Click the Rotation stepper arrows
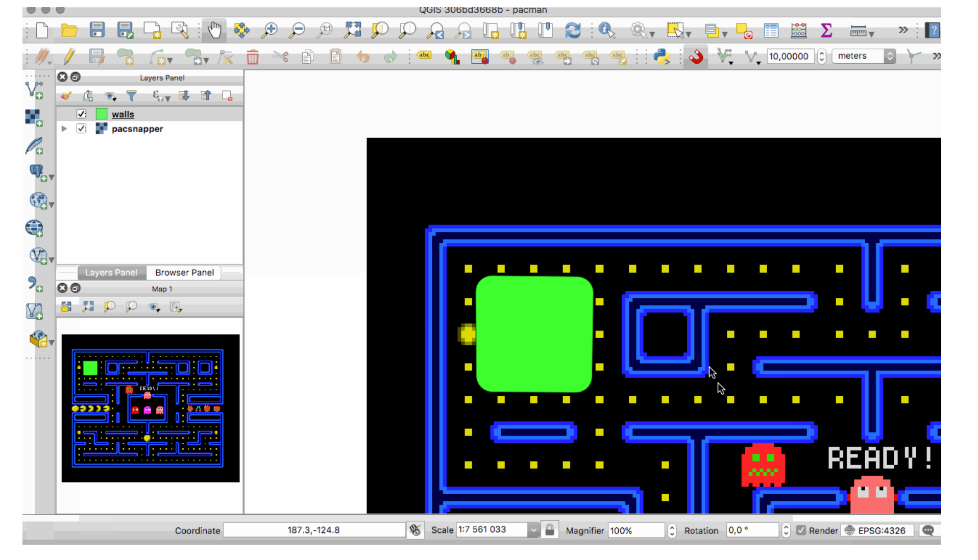This screenshot has height=560, width=978. pyautogui.click(x=786, y=530)
